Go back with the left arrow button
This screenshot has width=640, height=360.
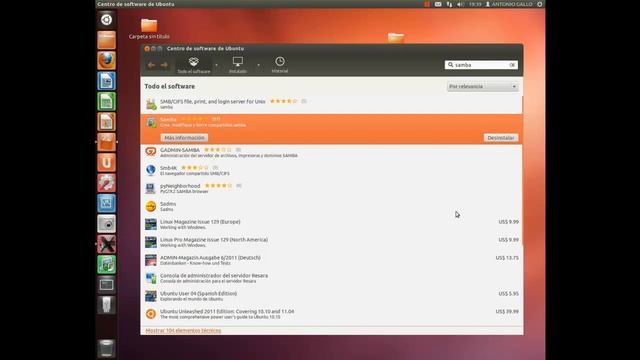tap(151, 65)
